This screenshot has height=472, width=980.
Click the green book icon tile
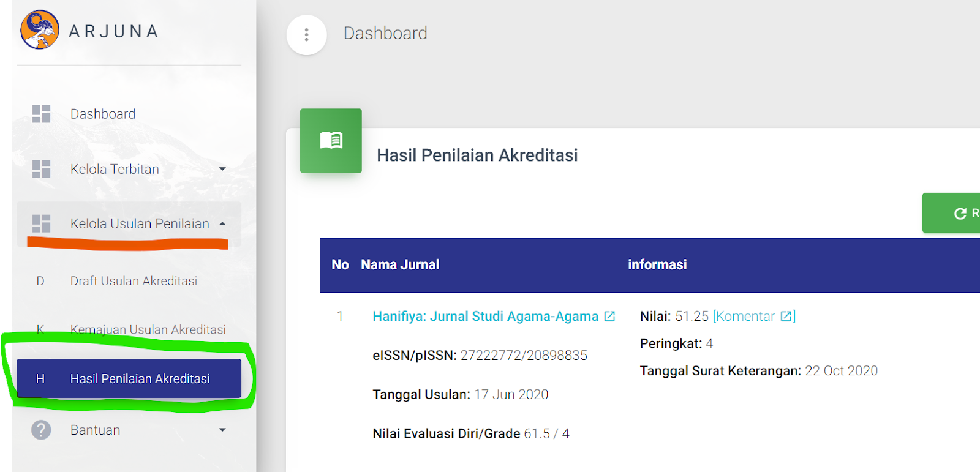(331, 141)
